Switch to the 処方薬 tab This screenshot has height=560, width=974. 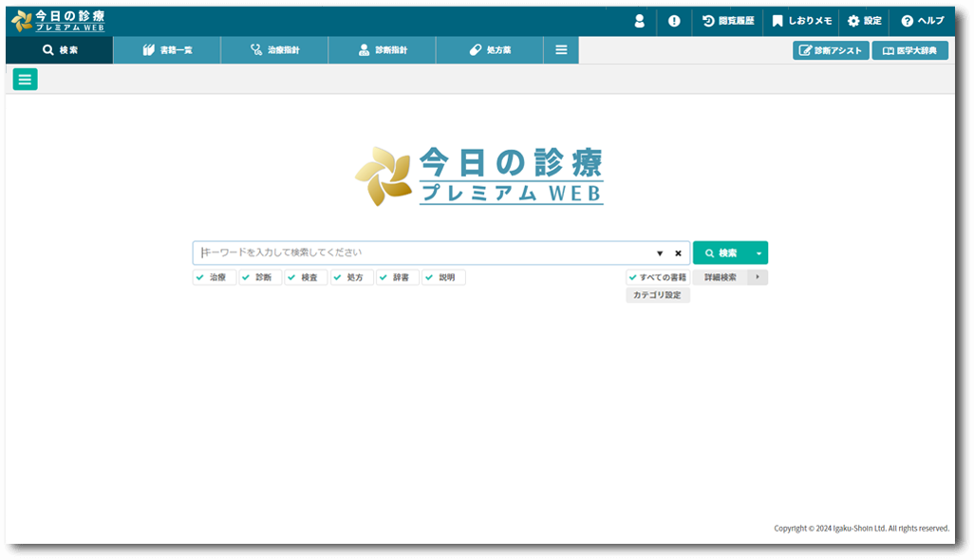click(490, 50)
